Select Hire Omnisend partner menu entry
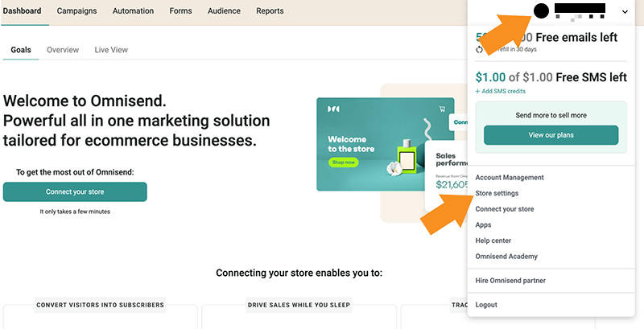 (510, 281)
